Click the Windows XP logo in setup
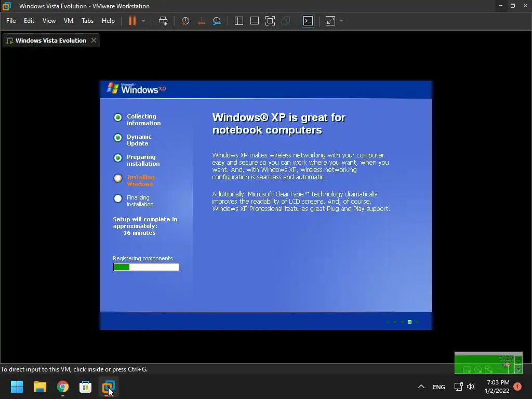532x399 pixels. point(137,88)
